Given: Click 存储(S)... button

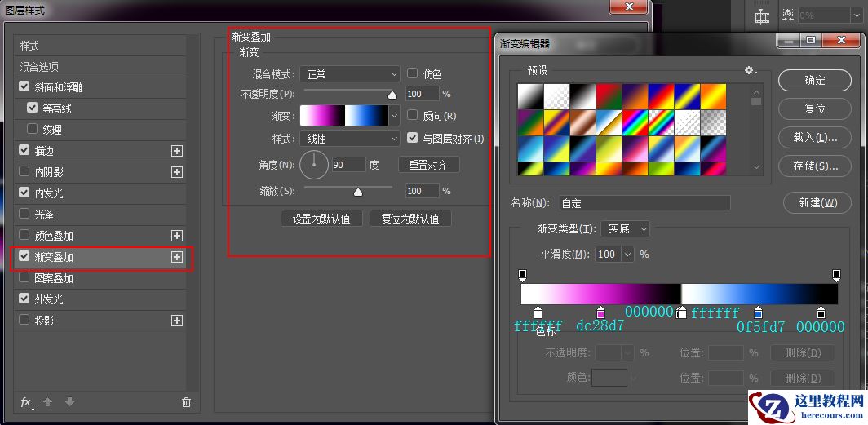Looking at the screenshot, I should 814,165.
